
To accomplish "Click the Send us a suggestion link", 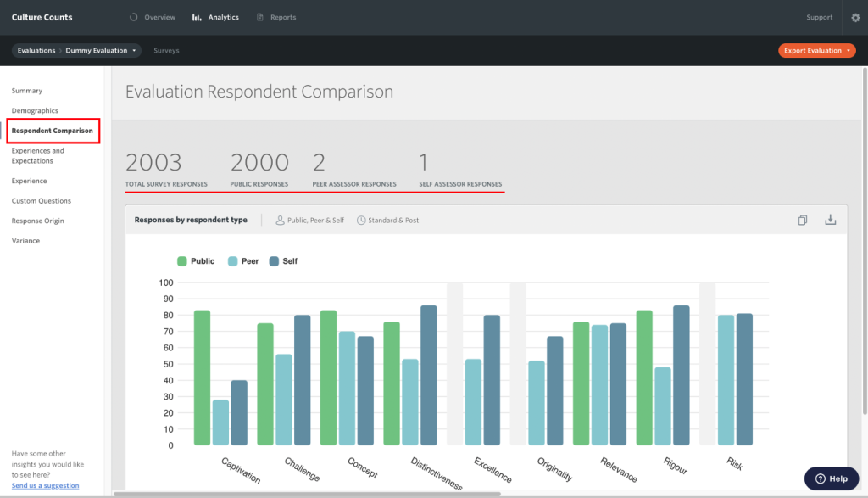I will (45, 485).
